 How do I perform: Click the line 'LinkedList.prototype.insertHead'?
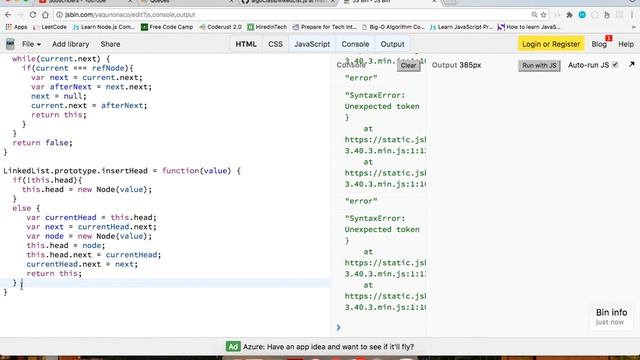click(122, 171)
